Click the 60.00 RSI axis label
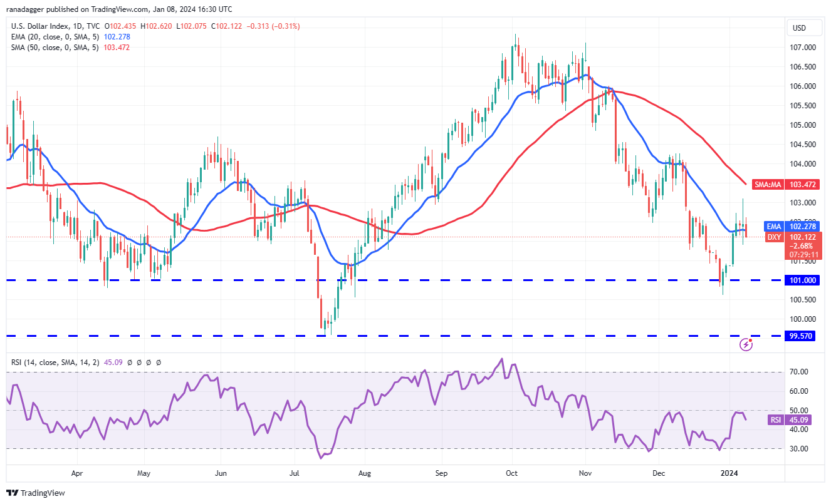Viewport: 831px width, 504px height. (800, 391)
